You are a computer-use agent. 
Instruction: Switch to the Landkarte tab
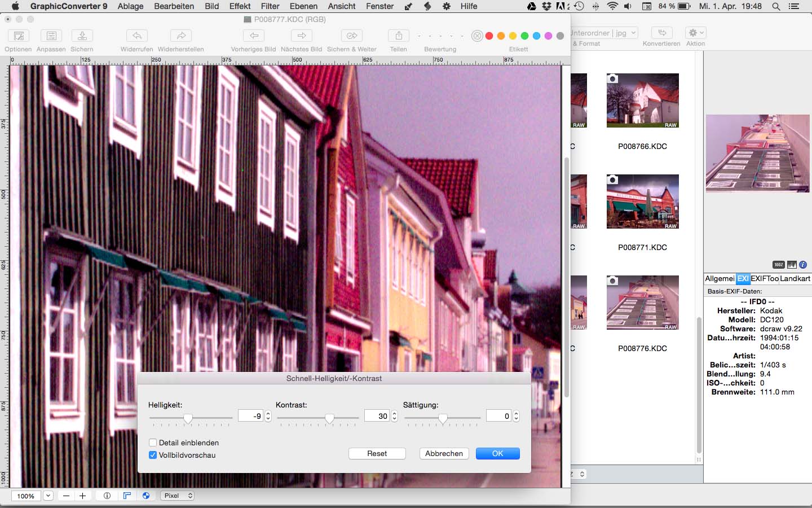pyautogui.click(x=795, y=278)
